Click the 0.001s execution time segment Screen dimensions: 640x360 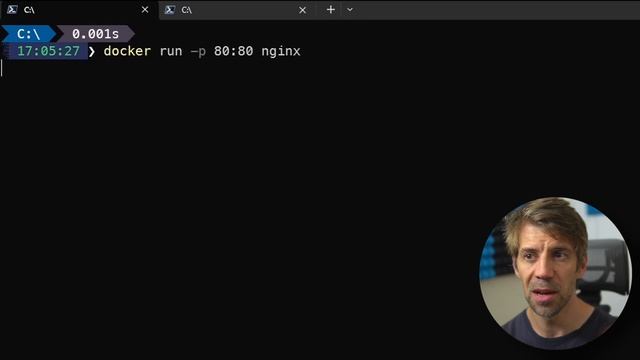point(95,34)
